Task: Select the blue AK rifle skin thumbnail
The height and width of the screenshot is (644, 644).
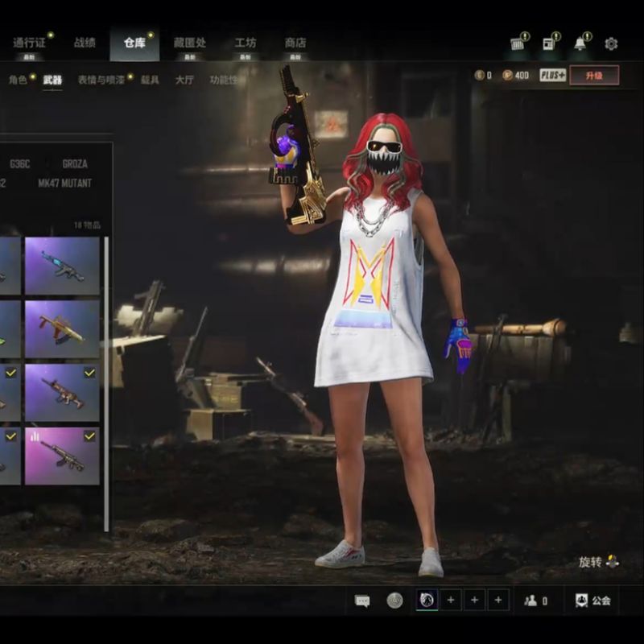Action: pos(62,266)
